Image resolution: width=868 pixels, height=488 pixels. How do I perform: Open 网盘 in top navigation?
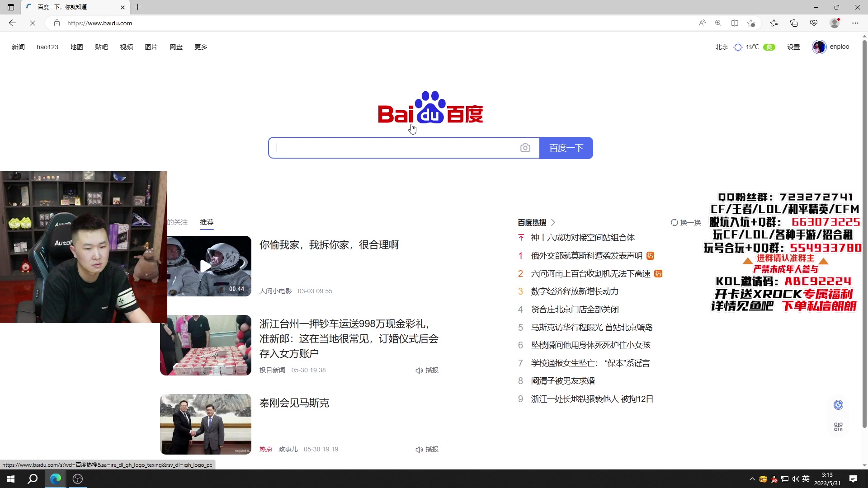click(x=176, y=47)
